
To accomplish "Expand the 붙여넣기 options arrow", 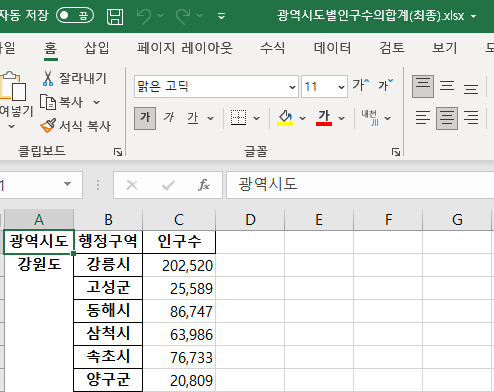I will [11, 126].
